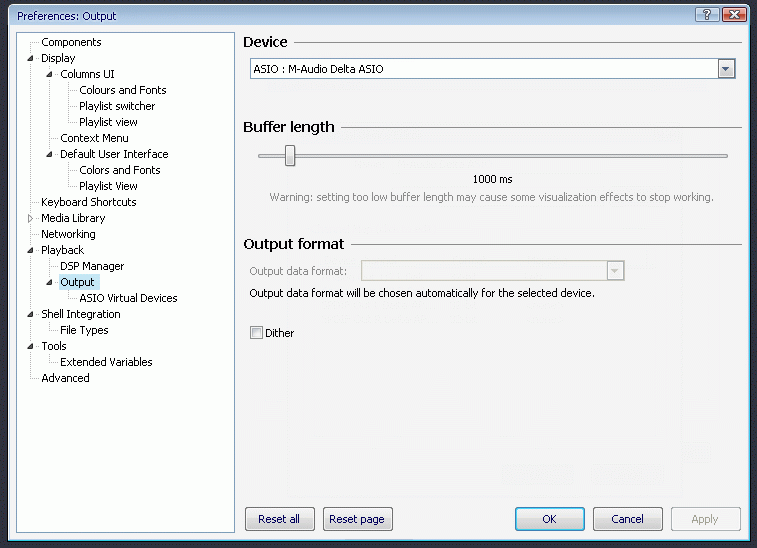Collapse the Display tree node

tap(31, 59)
